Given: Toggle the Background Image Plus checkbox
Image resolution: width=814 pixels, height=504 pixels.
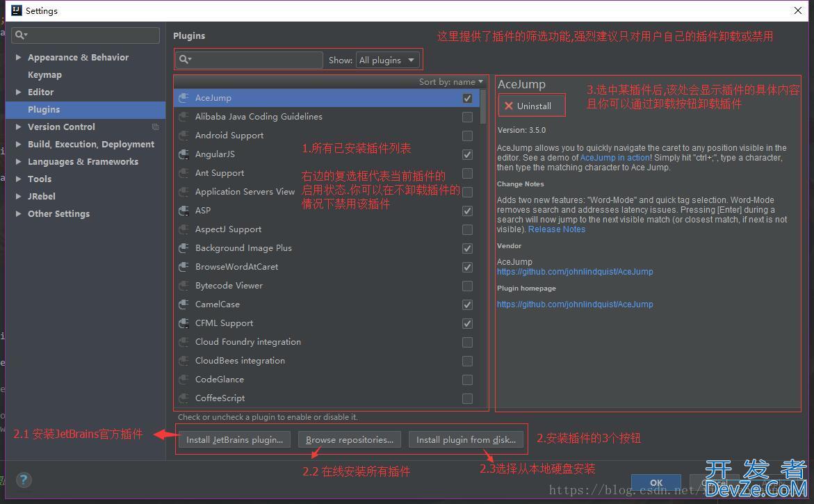Looking at the screenshot, I should coord(467,249).
